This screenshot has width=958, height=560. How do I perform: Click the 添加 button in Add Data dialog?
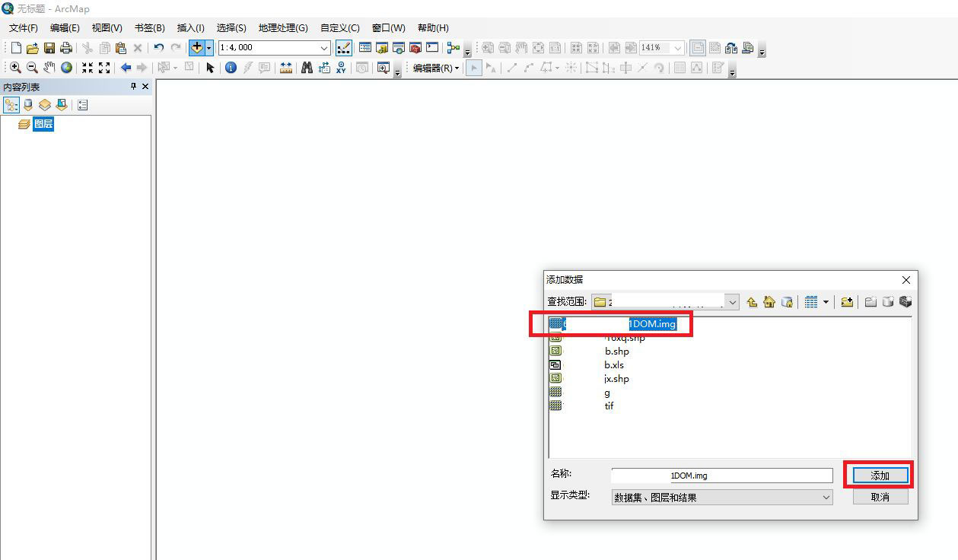pyautogui.click(x=880, y=476)
